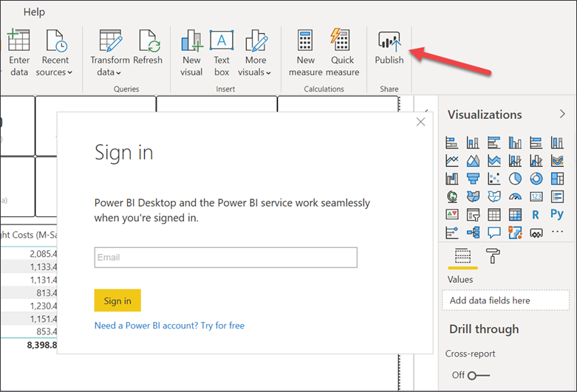Screen dimensions: 577x392
Task: Select the Line and clustered column chart
Action: coord(536,161)
